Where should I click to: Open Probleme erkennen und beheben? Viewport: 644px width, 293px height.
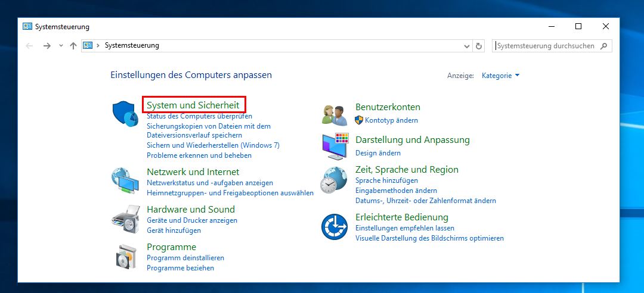(199, 155)
